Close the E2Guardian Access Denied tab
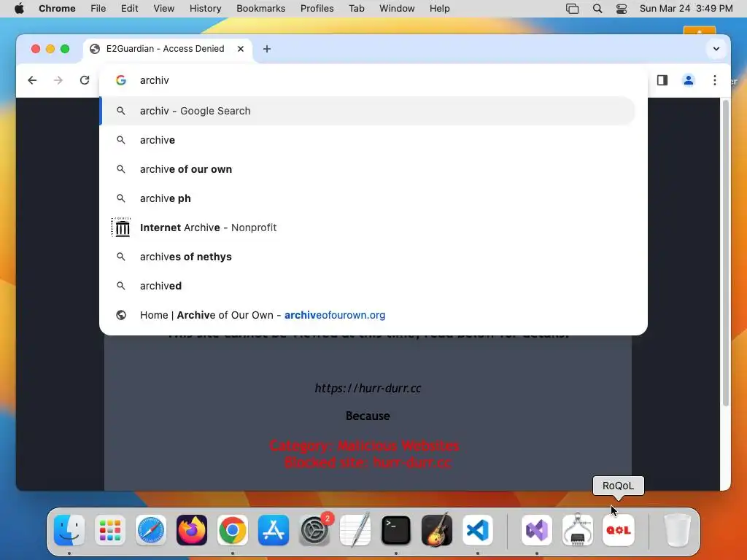This screenshot has width=747, height=560. (241, 49)
